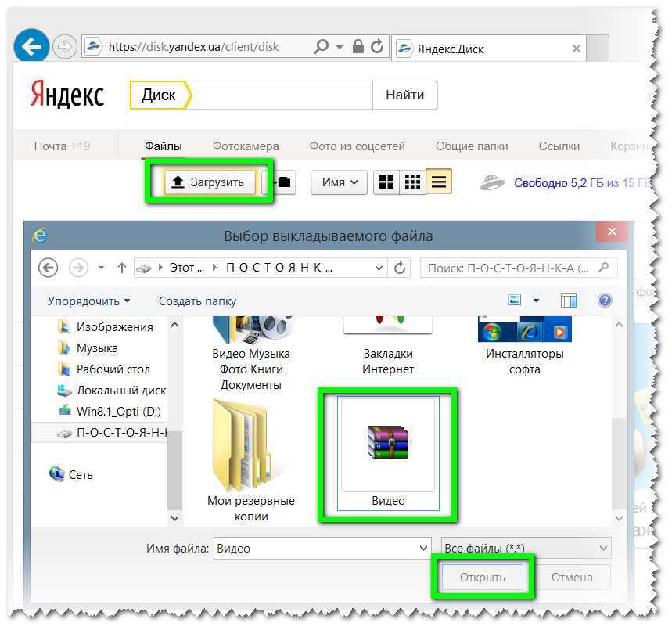Select Win8.1_Opti (D:) drive
The width and height of the screenshot is (672, 630).
[x=110, y=412]
